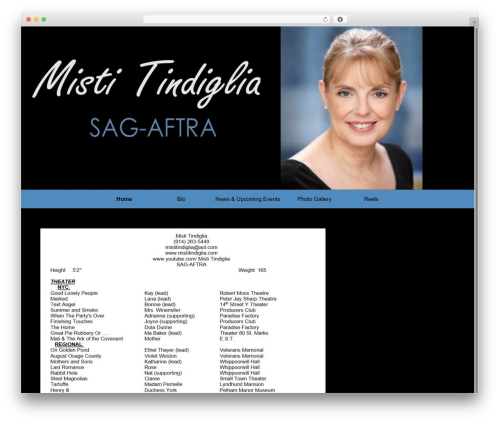The image size is (500, 423).
Task: Click 'Mothers and Sons' entry
Action: tap(71, 362)
